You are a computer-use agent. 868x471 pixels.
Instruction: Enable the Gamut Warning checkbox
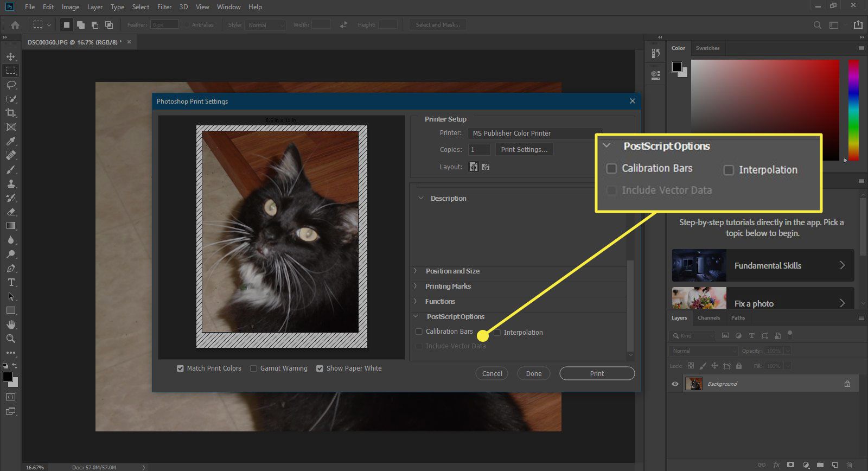click(x=253, y=368)
